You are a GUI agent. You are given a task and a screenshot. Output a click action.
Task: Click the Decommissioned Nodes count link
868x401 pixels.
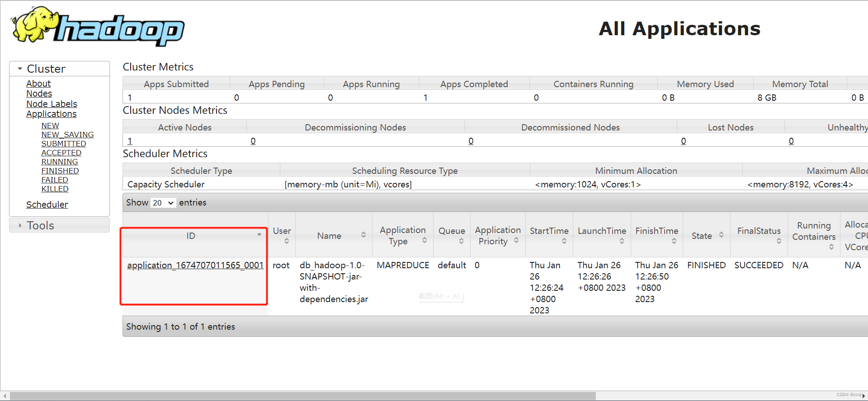coord(471,141)
